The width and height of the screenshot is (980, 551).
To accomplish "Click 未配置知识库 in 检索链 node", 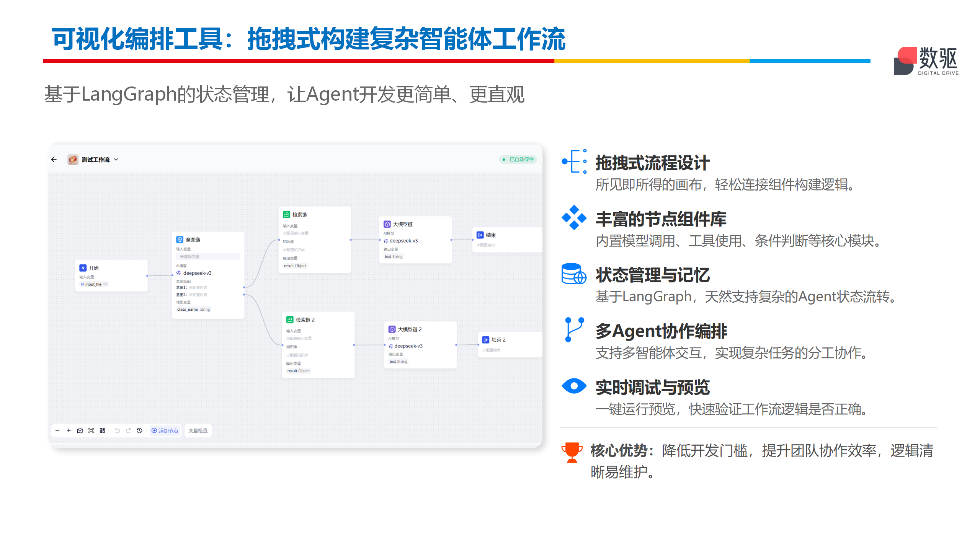I will coord(294,250).
